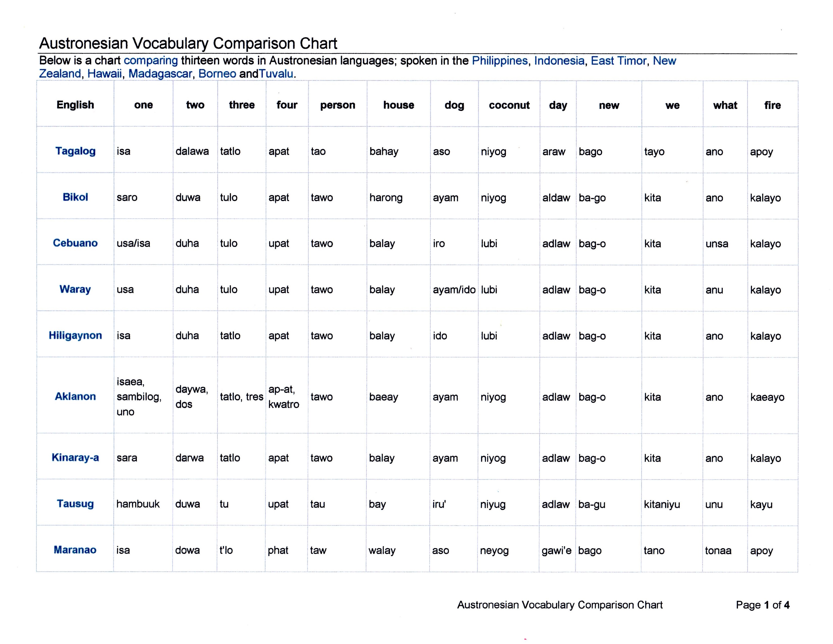The height and width of the screenshot is (644, 833).
Task: Click the Kinaray-a row header
Action: 75,457
